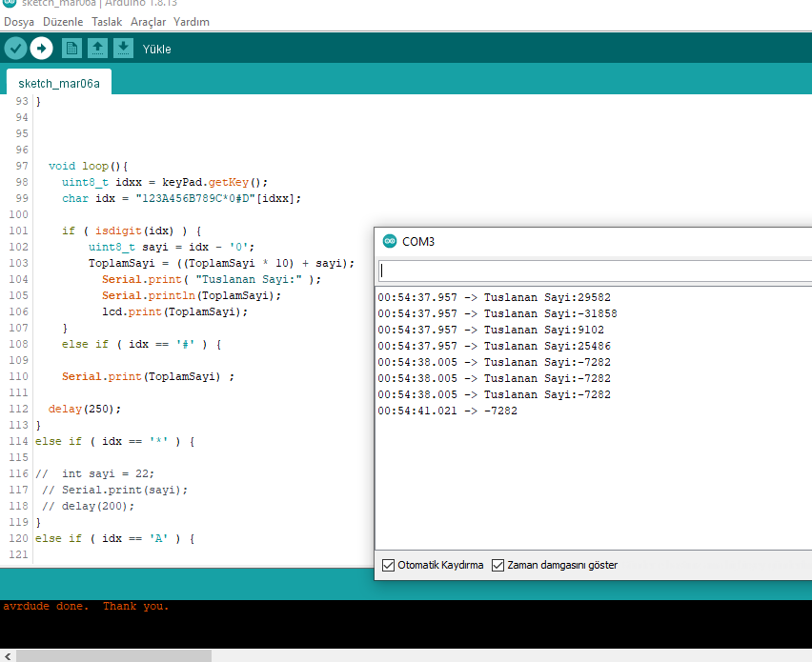Click the Upload arrow toolbar icon

[41, 48]
